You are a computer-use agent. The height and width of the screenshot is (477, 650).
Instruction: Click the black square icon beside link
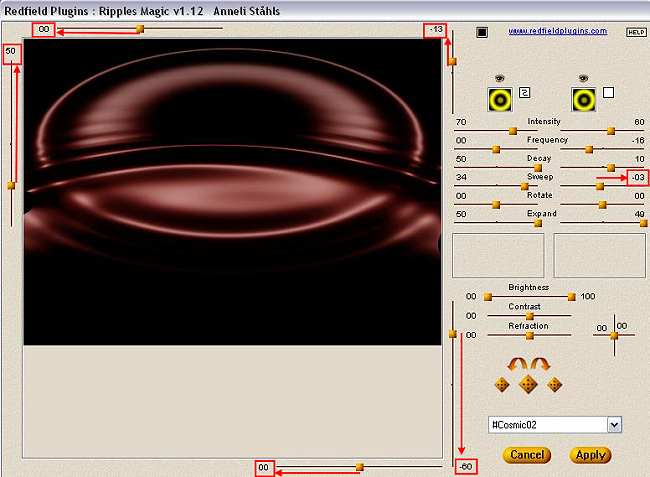click(482, 32)
